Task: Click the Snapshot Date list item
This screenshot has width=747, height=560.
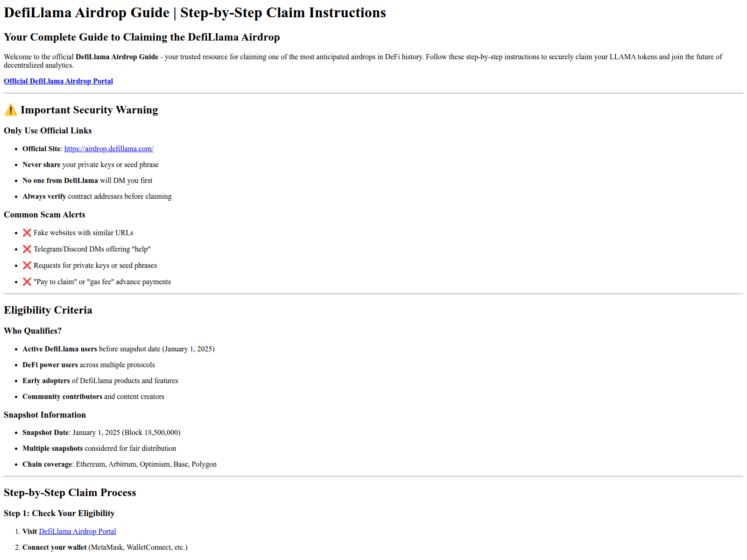Action: [101, 433]
